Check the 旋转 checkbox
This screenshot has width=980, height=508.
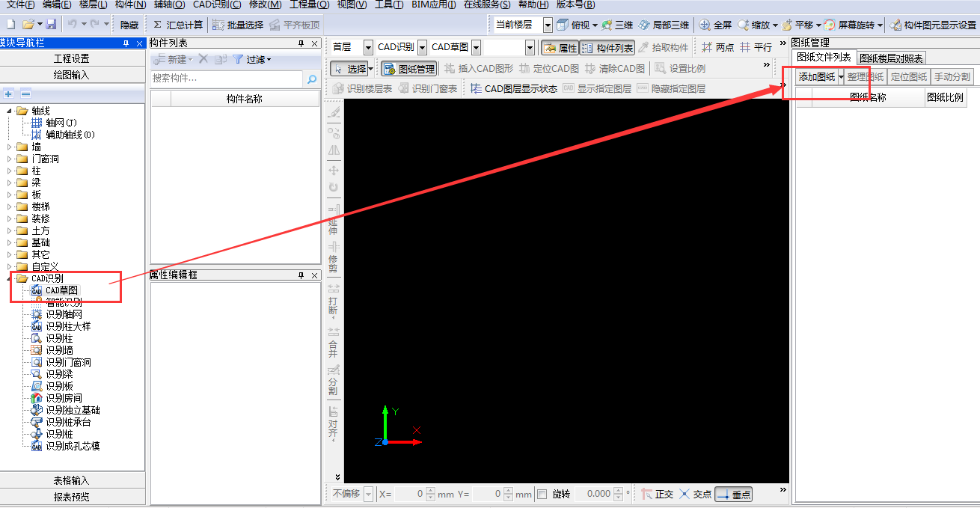point(542,494)
